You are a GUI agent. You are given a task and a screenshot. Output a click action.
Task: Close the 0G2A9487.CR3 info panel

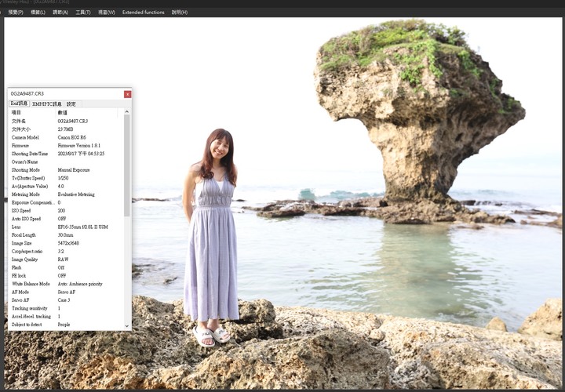128,94
